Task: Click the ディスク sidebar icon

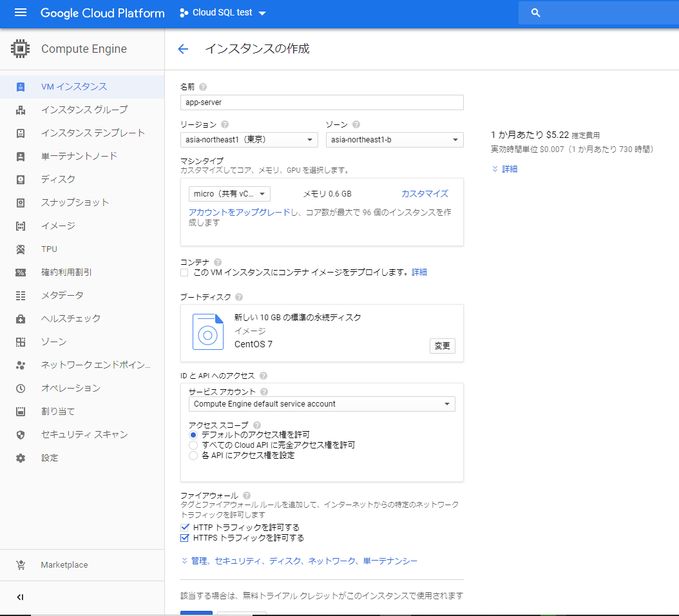Action: pos(21,179)
